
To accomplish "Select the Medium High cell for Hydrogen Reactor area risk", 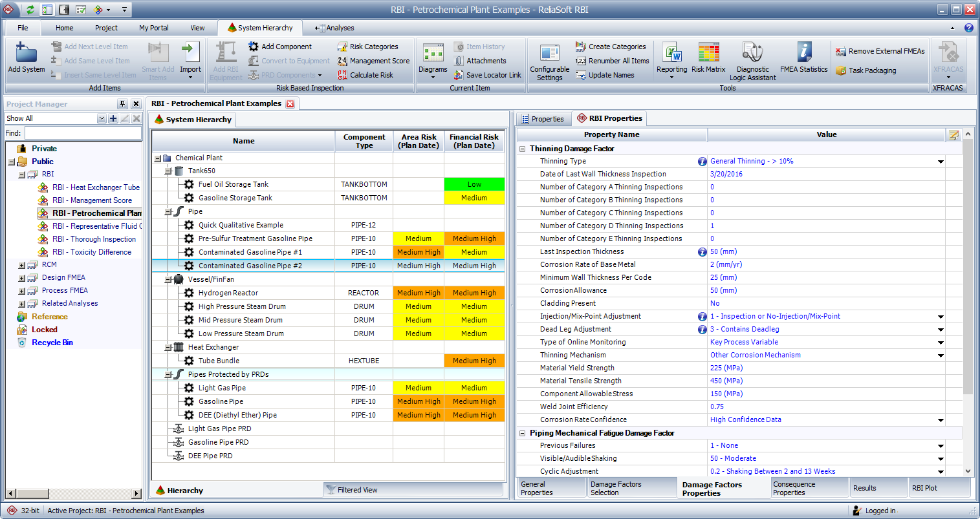I will coord(419,293).
